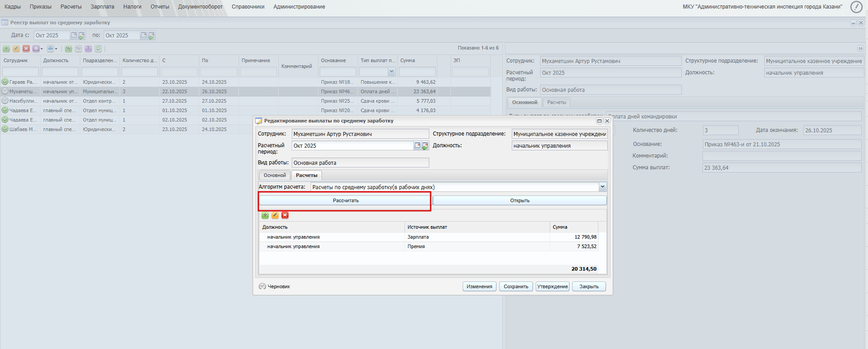Open the Тип выплат column filter dropdown
The height and width of the screenshot is (349, 868).
pos(391,72)
